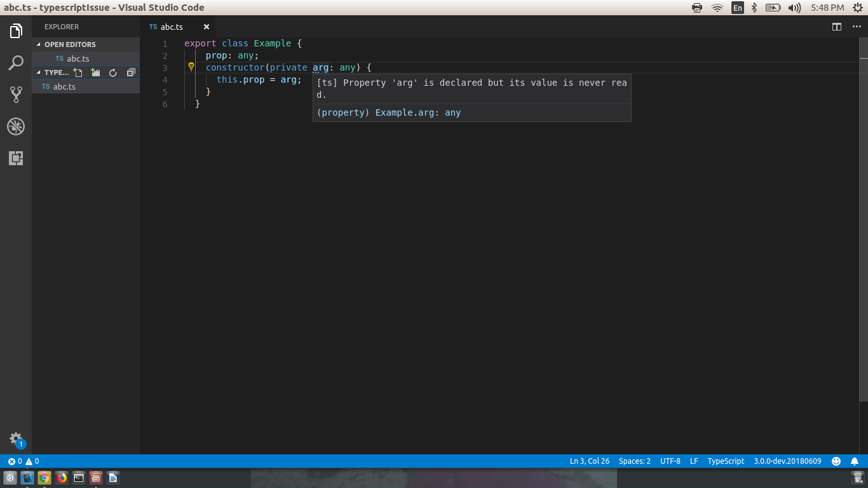
Task: Open the Debug view in Activity Bar
Action: point(16,126)
